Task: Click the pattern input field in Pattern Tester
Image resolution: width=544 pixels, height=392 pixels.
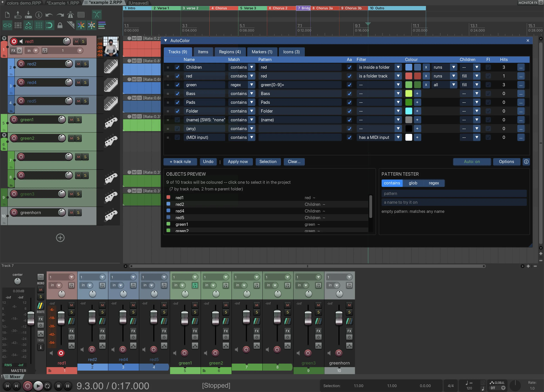Action: (454, 194)
